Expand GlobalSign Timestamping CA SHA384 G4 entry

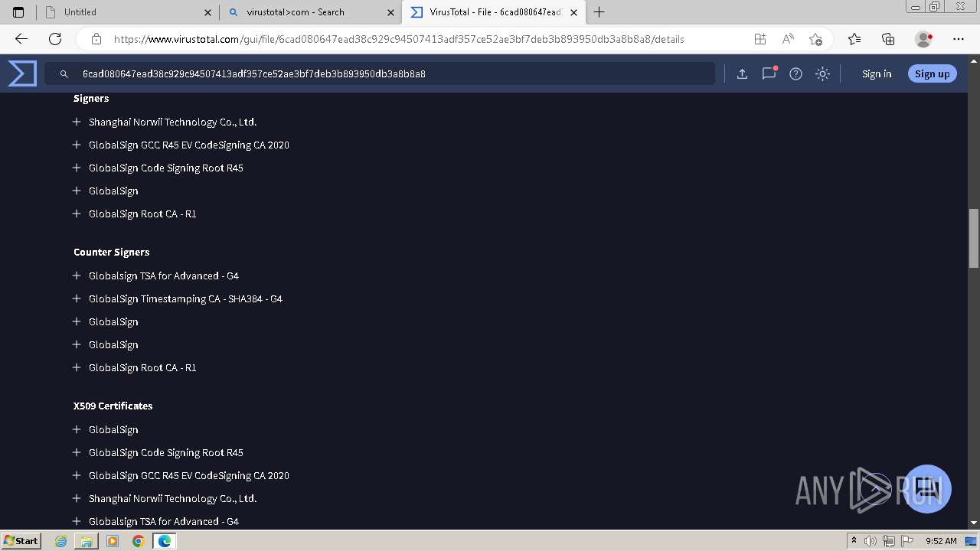pos(77,298)
